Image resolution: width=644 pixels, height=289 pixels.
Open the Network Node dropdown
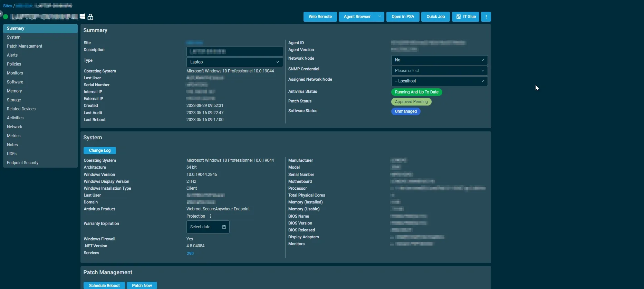439,60
